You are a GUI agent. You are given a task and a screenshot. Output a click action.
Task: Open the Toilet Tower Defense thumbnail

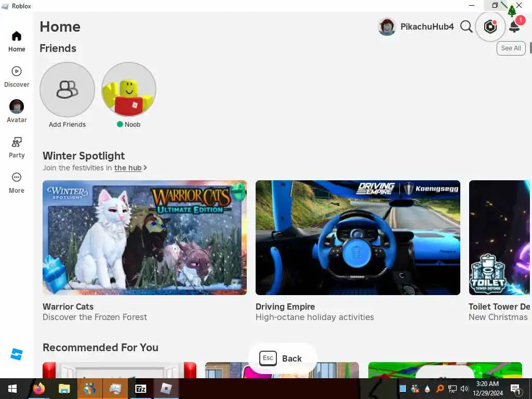[x=499, y=237]
